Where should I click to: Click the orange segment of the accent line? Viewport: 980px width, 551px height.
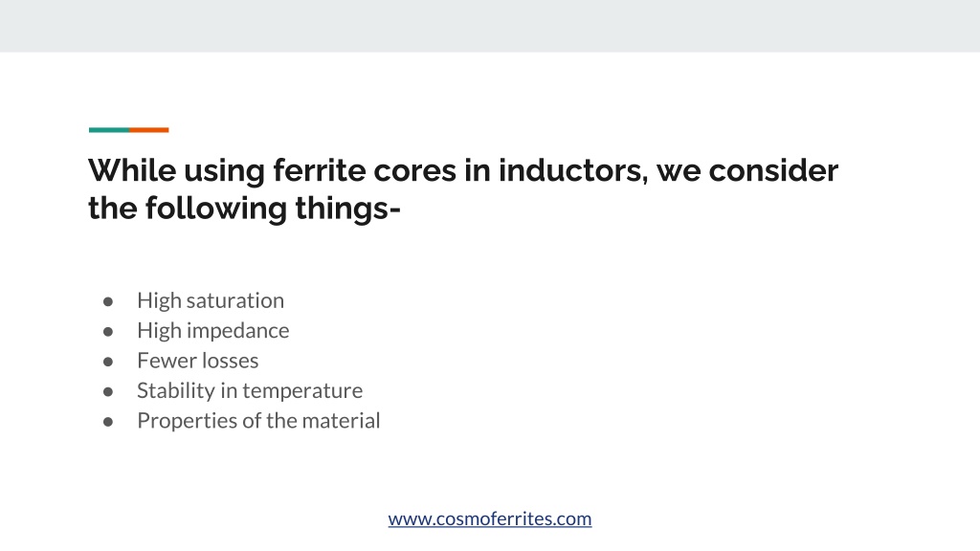148,130
